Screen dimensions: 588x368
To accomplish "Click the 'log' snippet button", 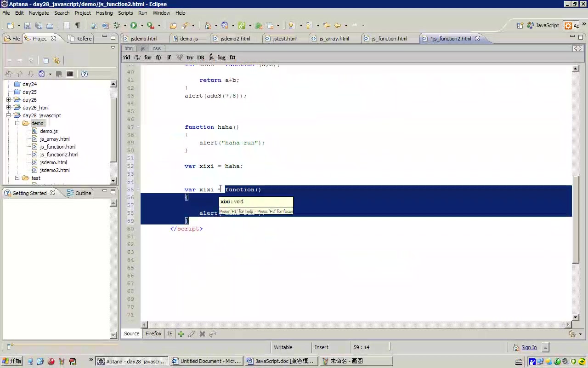I will (222, 57).
